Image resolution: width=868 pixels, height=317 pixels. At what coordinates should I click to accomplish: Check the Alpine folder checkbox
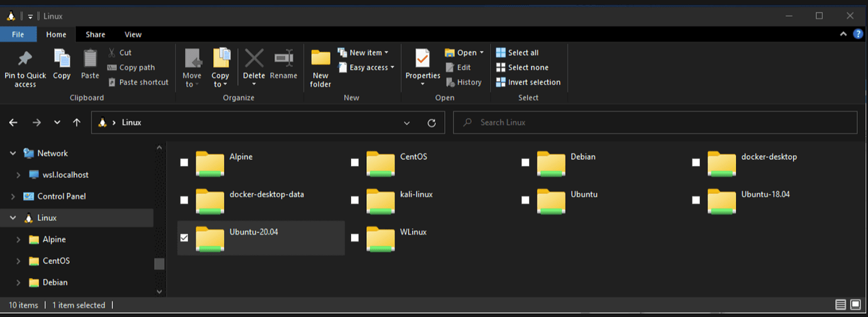pyautogui.click(x=184, y=162)
